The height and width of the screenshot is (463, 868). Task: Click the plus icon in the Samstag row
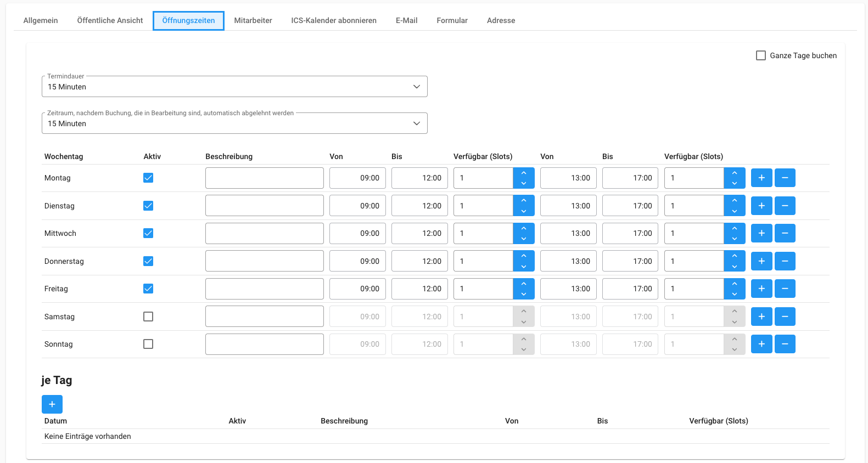pyautogui.click(x=761, y=317)
